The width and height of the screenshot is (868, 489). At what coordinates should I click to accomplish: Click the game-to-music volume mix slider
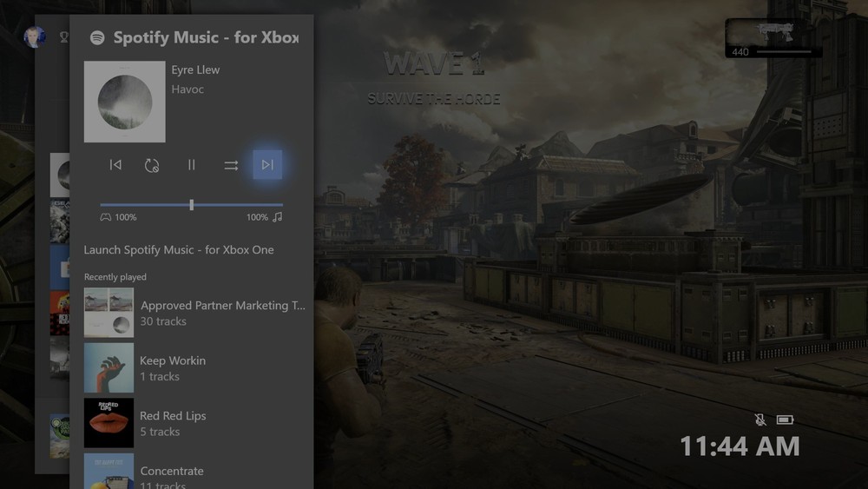tap(192, 205)
